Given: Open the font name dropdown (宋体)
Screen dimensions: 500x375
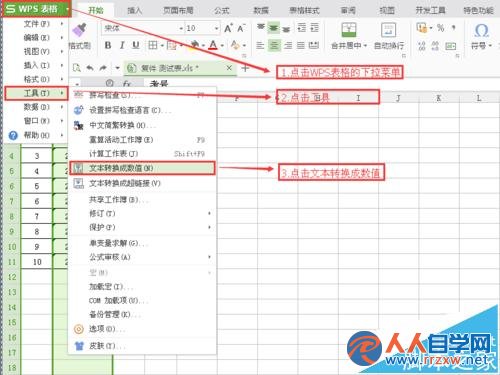Looking at the screenshot, I should (x=181, y=29).
